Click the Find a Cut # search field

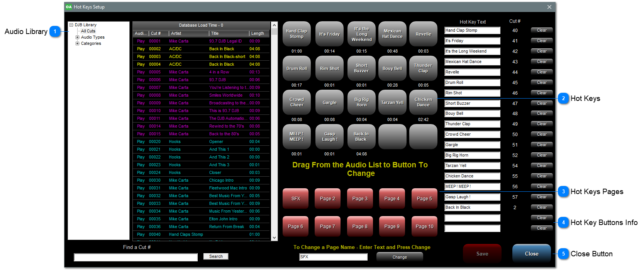136,257
